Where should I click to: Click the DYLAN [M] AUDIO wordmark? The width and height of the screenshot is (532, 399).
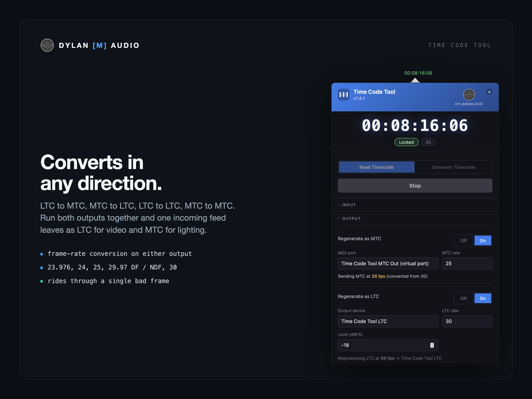(99, 45)
